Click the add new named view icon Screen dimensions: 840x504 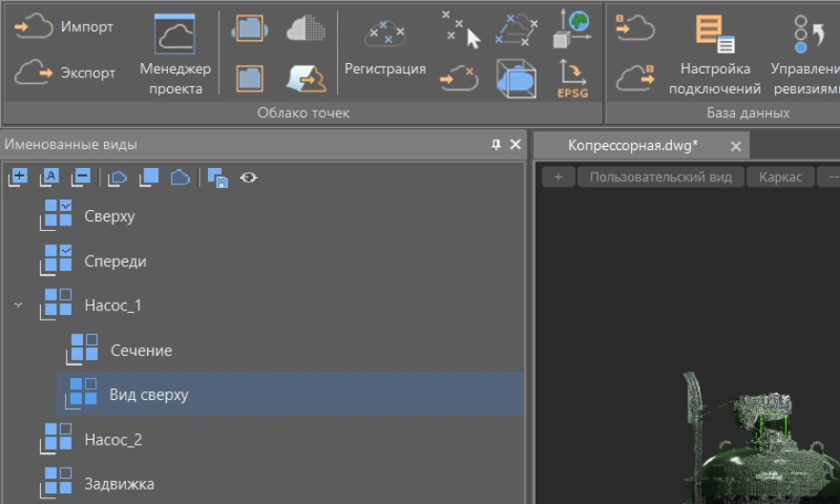[x=18, y=177]
